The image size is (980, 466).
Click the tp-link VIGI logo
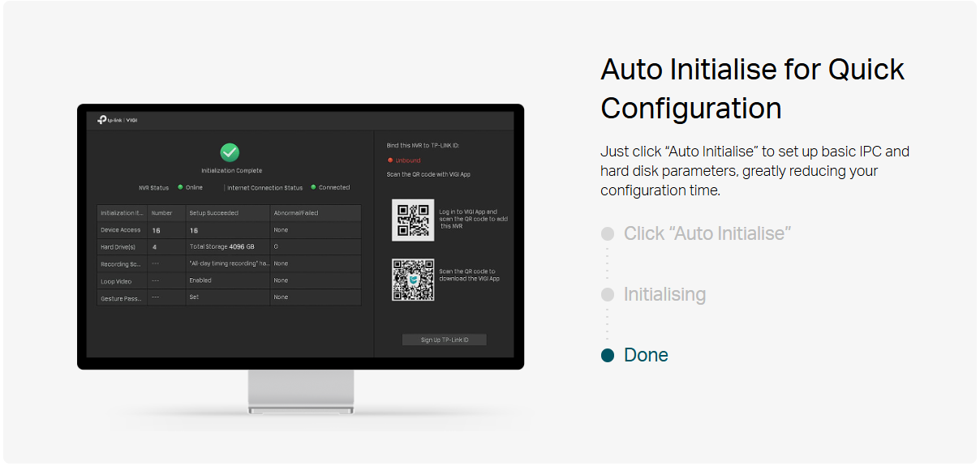tap(117, 120)
